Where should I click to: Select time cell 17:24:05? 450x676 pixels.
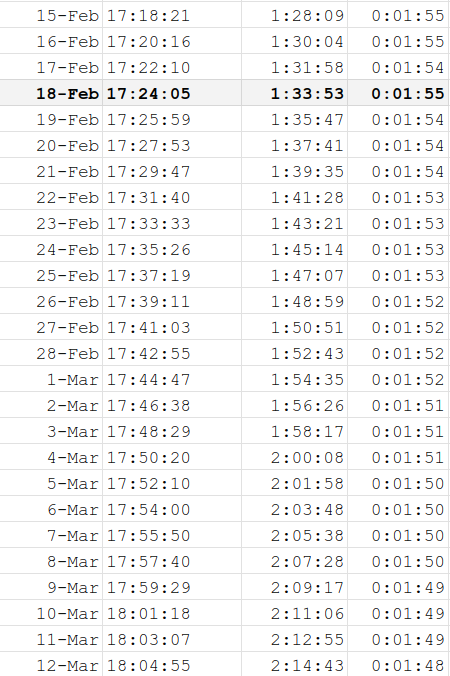pos(172,93)
